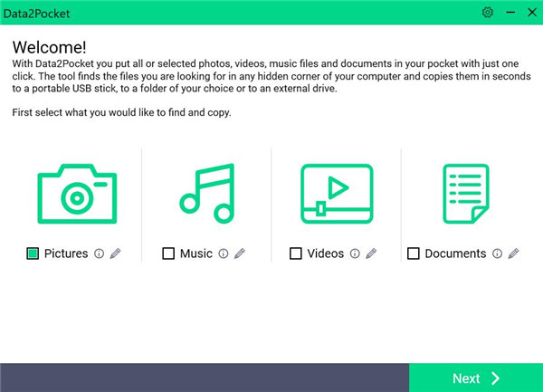Open settings via the gear icon
Viewport: 543px width, 392px height.
click(487, 13)
